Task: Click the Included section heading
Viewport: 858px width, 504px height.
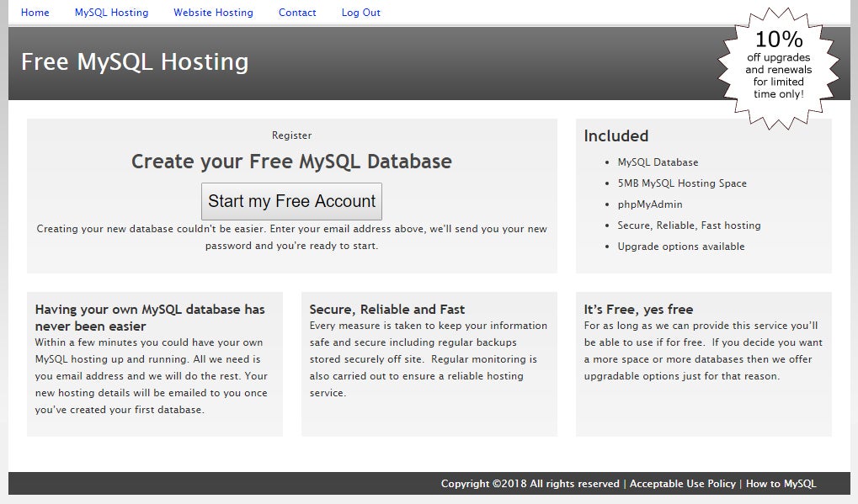Action: (x=616, y=136)
